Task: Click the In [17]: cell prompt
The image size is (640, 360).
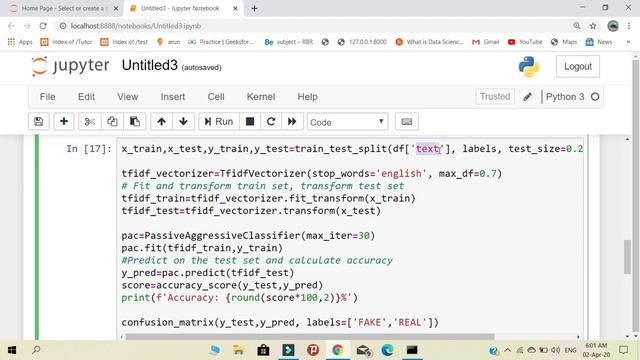Action: (x=89, y=149)
